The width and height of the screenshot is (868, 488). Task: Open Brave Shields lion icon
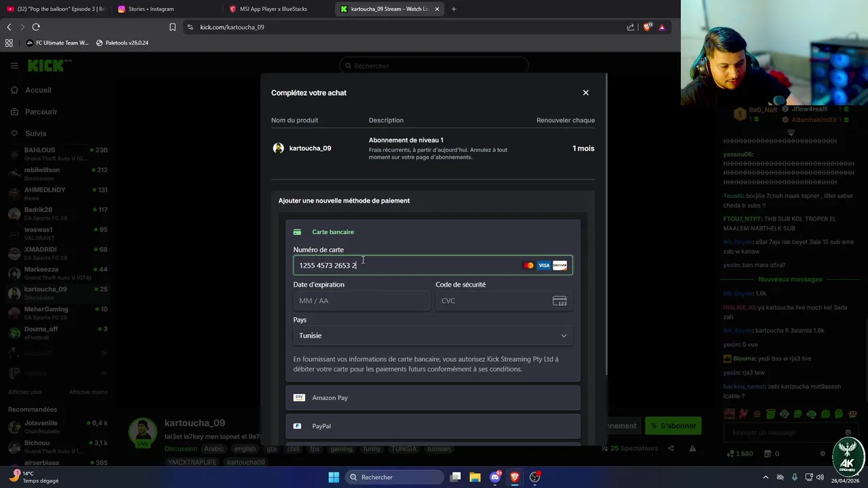[x=647, y=27]
